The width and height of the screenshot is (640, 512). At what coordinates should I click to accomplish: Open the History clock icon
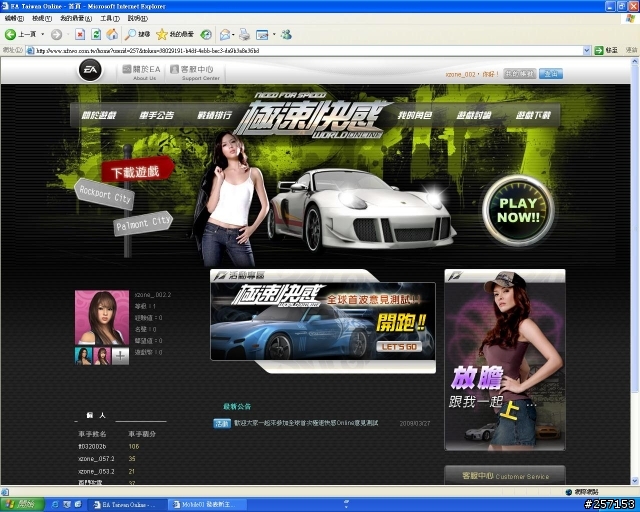tap(206, 35)
